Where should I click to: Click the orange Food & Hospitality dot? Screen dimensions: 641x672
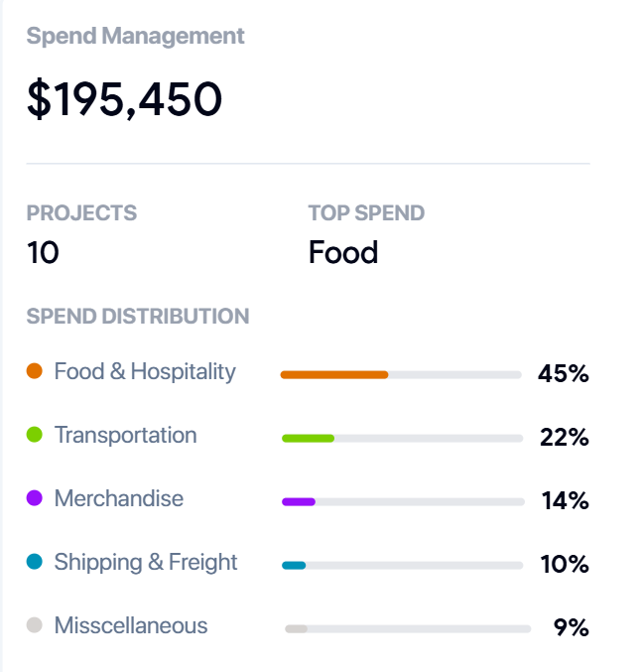coord(35,371)
